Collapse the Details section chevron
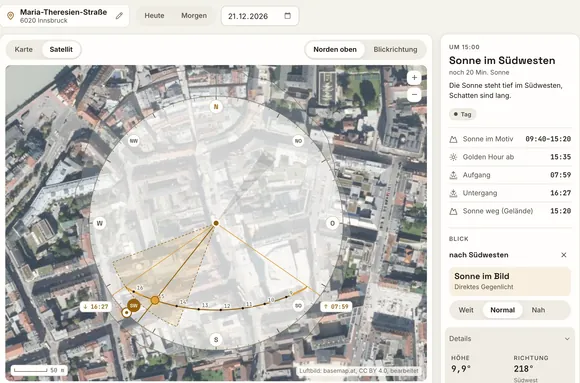 567,339
